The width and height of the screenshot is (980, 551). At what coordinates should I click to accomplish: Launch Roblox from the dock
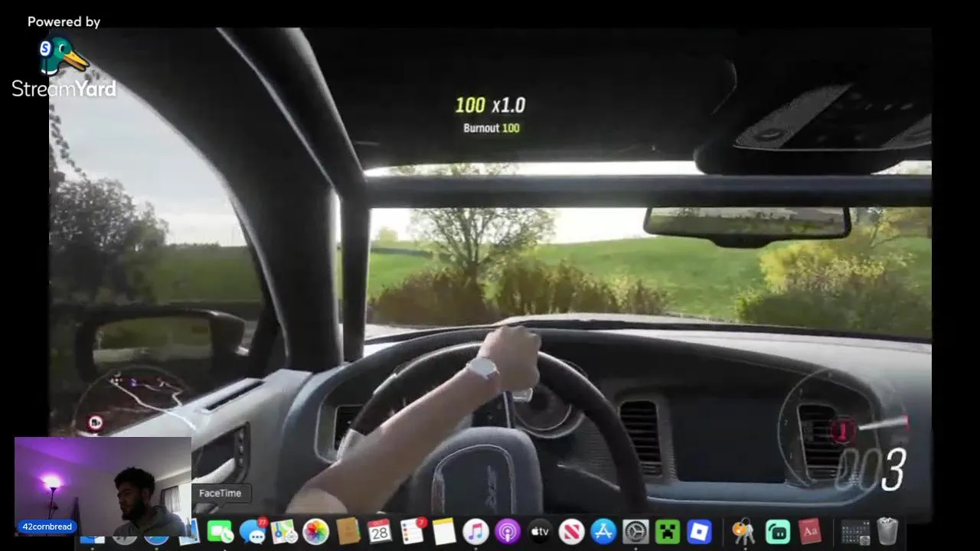(699, 531)
